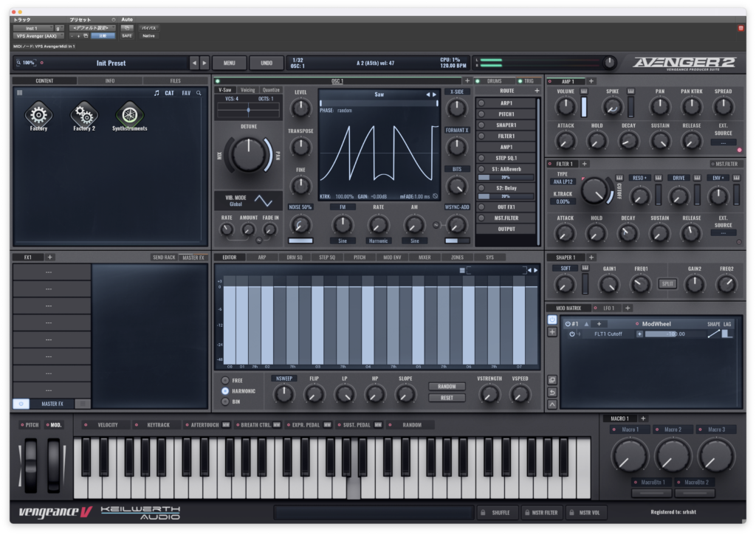This screenshot has height=535, width=756.
Task: Select the HARMONIC radio option
Action: click(x=225, y=390)
